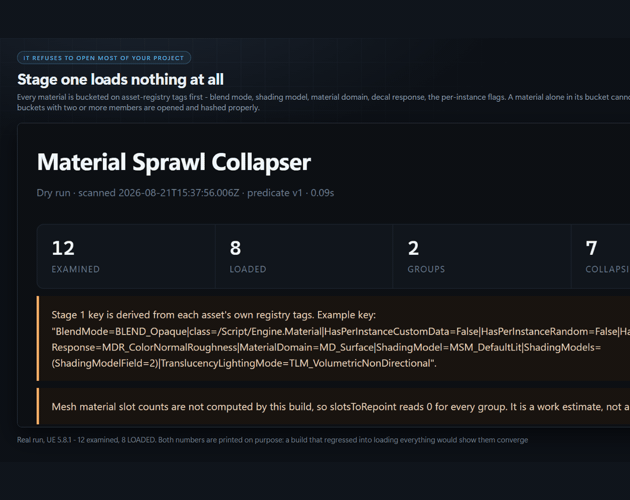Click the "Material Sprawl Collapser" report title

174,162
